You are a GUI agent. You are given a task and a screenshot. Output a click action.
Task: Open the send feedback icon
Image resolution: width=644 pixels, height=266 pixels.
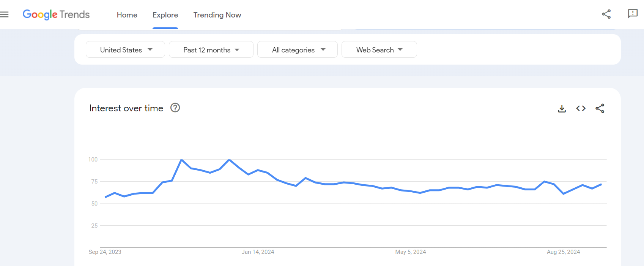click(x=633, y=14)
